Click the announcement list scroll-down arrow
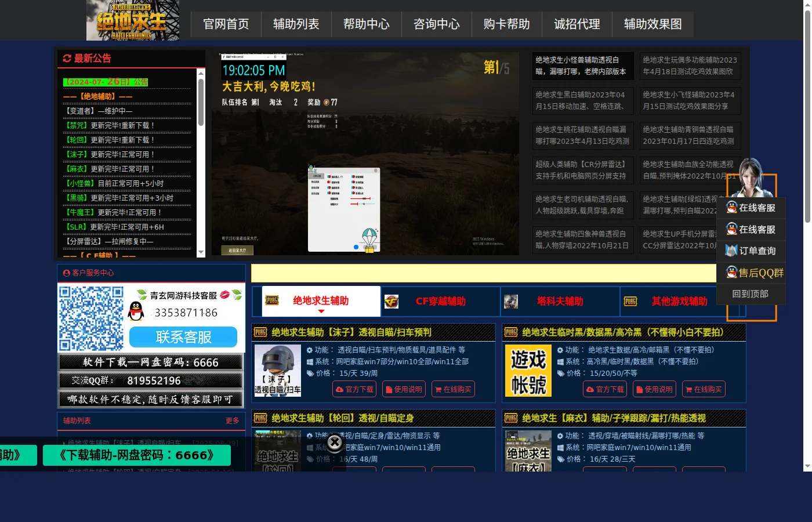 [201, 253]
